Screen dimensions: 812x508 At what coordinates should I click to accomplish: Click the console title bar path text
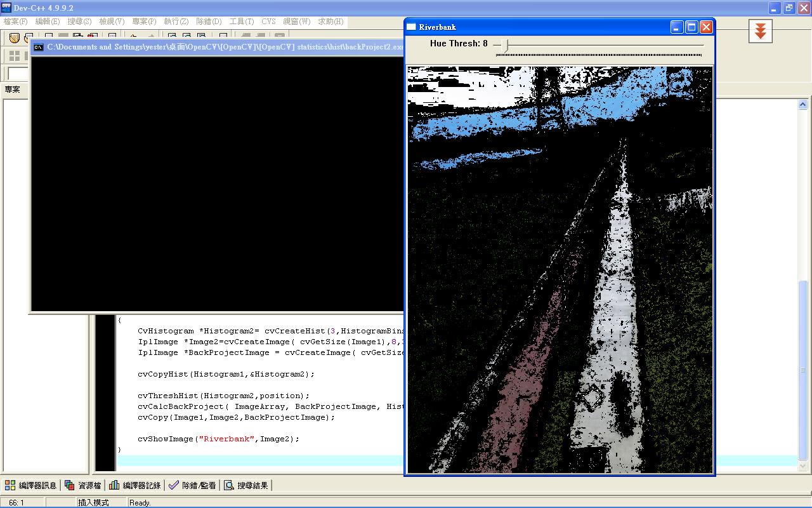225,47
